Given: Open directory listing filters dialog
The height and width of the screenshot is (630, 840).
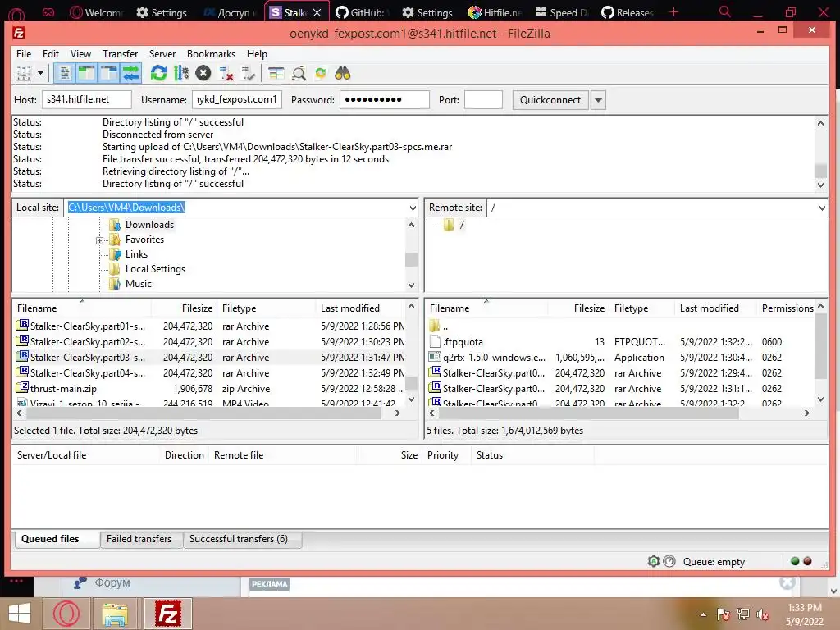Looking at the screenshot, I should point(276,73).
